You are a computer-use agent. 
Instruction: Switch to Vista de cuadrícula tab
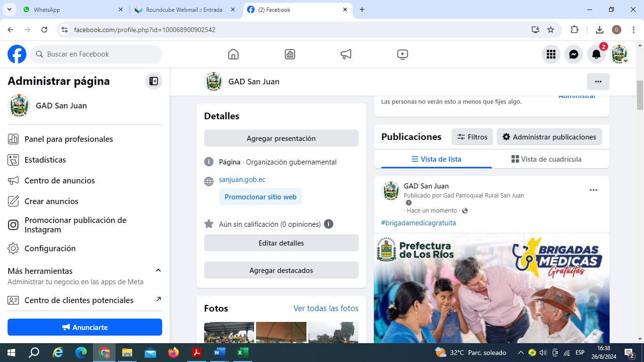[x=546, y=159]
